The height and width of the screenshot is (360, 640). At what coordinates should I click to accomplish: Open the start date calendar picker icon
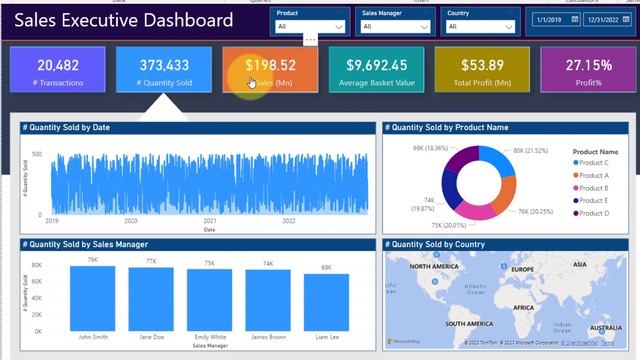click(575, 19)
